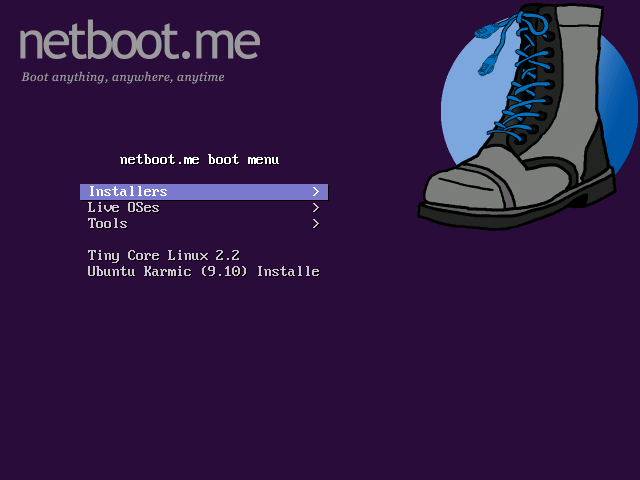This screenshot has width=640, height=480.
Task: Expand the Live OSes chevron
Action: (x=315, y=208)
